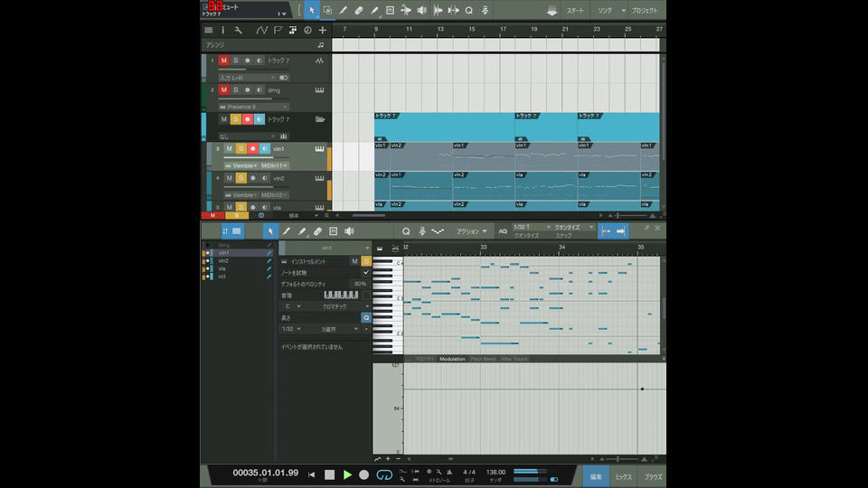This screenshot has width=868, height=488.
Task: Go to the スタート start page
Action: [575, 11]
